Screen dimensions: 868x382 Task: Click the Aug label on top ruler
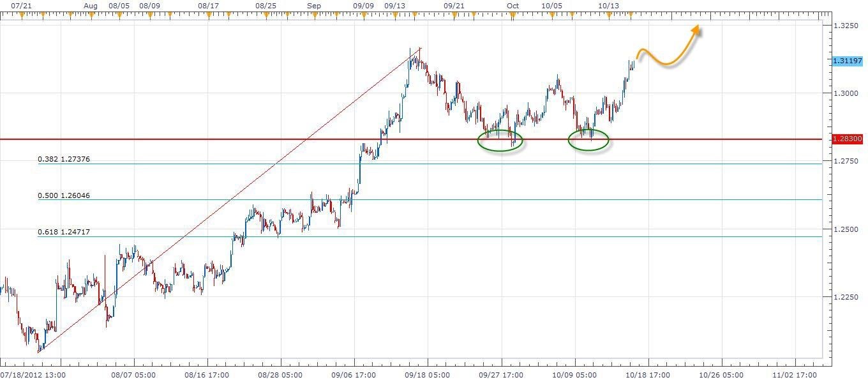pyautogui.click(x=91, y=5)
